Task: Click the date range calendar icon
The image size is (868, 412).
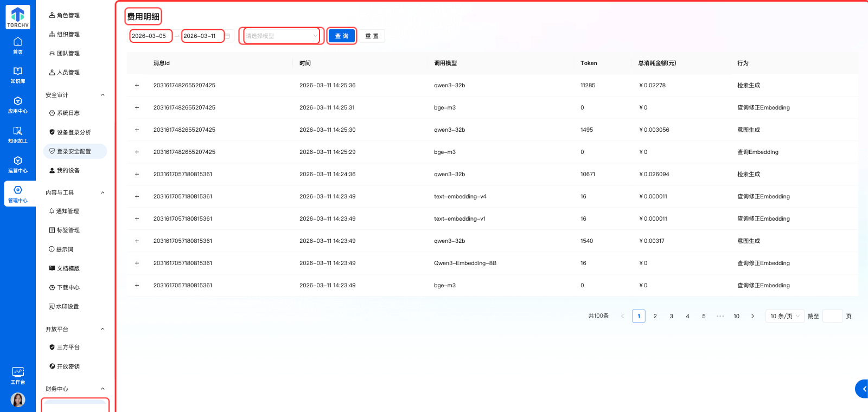Action: coord(227,36)
